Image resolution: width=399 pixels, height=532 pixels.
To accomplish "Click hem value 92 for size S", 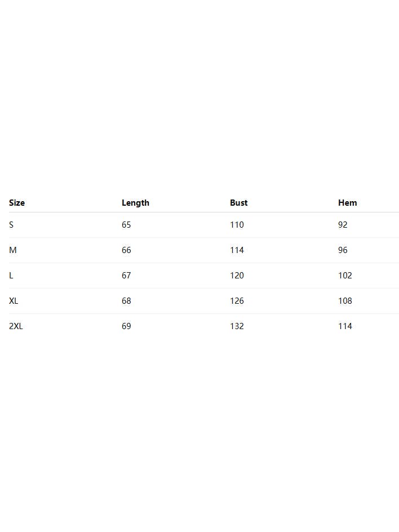I will coord(343,225).
